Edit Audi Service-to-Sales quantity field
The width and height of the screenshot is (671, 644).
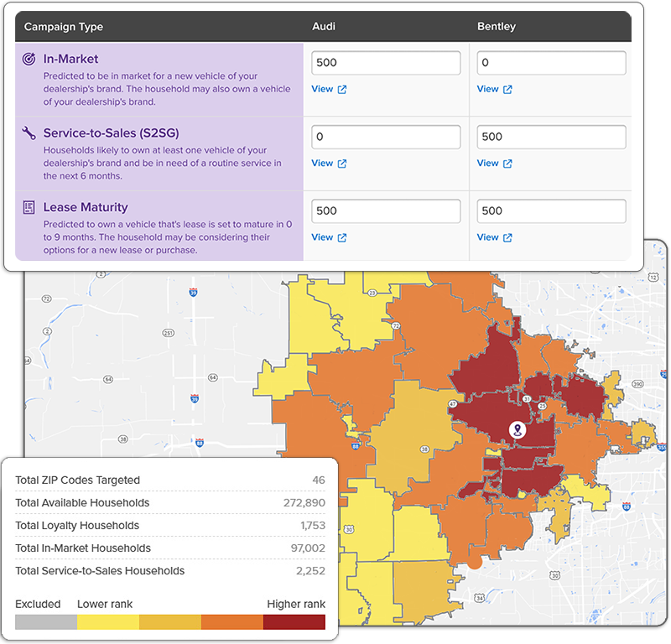[x=386, y=137]
